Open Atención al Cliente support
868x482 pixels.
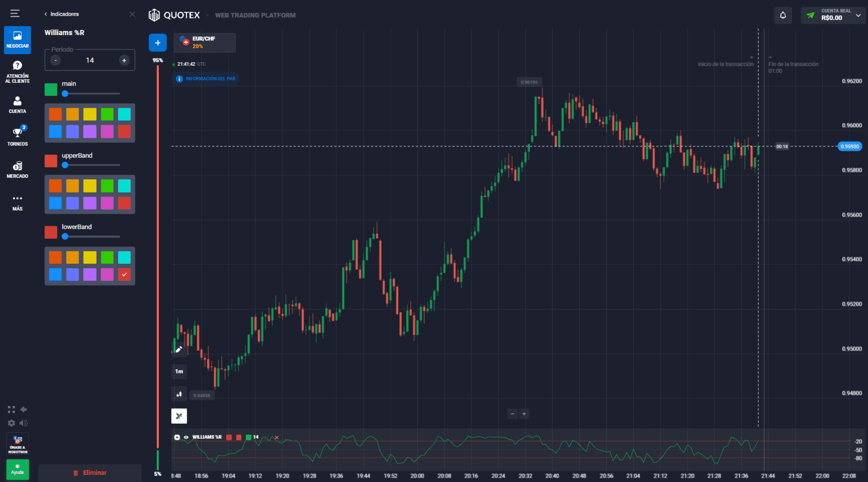pos(18,72)
